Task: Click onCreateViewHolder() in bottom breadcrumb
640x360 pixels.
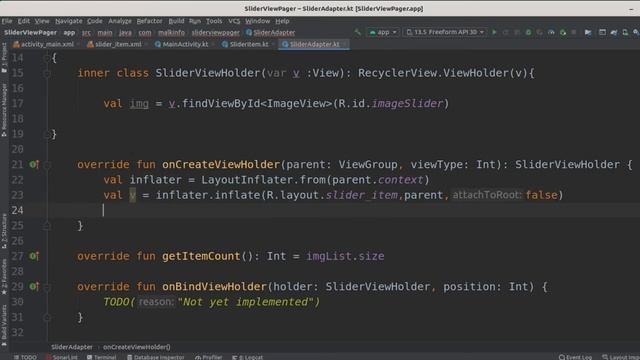Action: pos(137,347)
